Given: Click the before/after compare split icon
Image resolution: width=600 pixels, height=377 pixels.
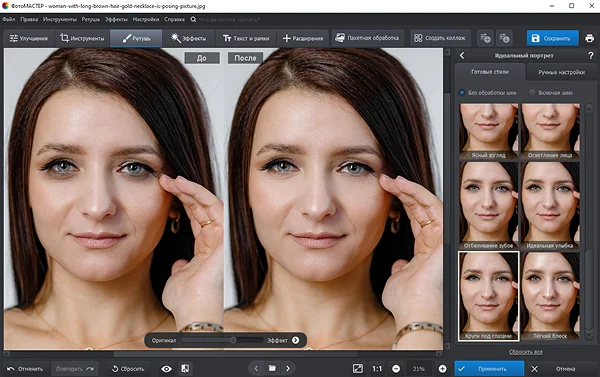Looking at the screenshot, I should click(185, 369).
